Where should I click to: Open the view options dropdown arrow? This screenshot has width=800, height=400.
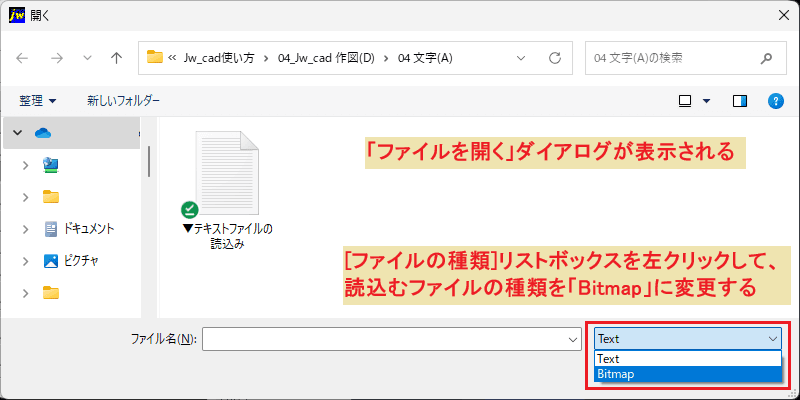pyautogui.click(x=707, y=101)
